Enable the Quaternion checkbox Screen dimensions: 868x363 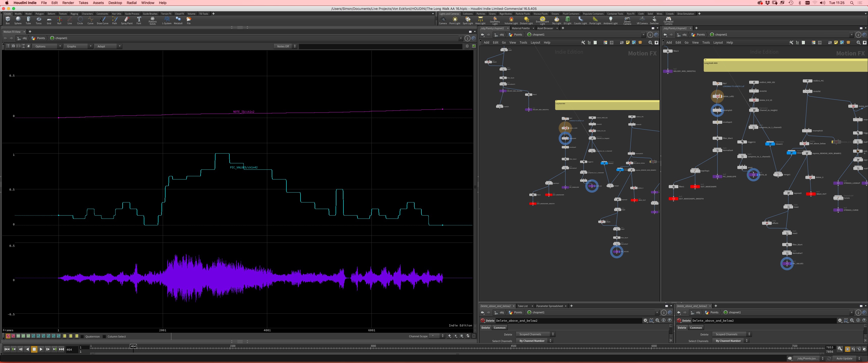(82, 336)
